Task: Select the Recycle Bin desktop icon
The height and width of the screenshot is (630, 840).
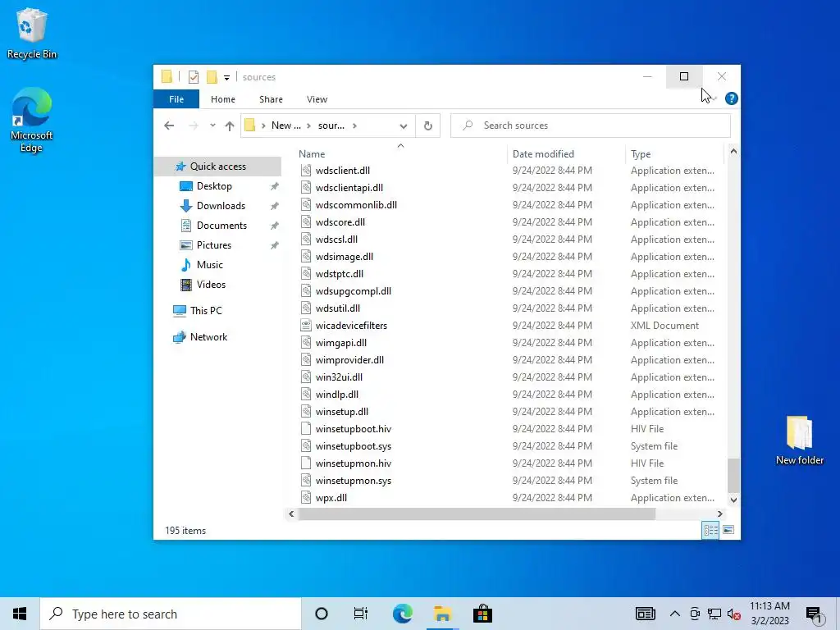Action: pos(32,34)
